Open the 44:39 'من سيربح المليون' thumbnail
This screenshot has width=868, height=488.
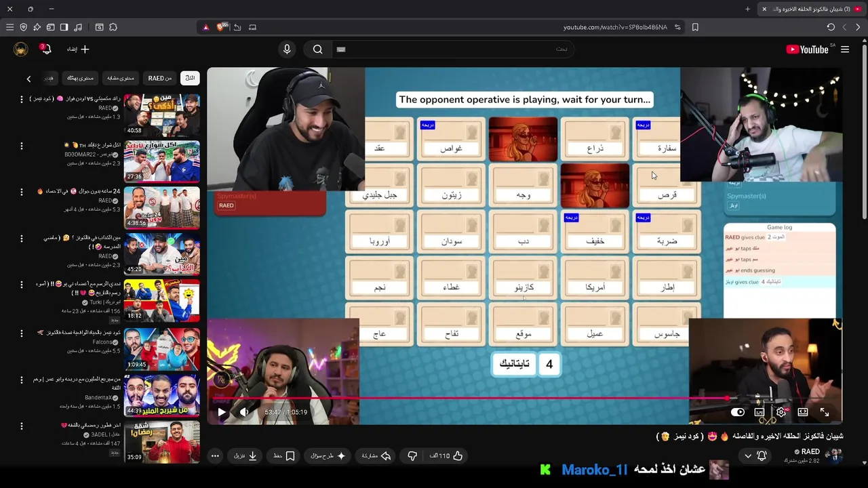tap(162, 395)
